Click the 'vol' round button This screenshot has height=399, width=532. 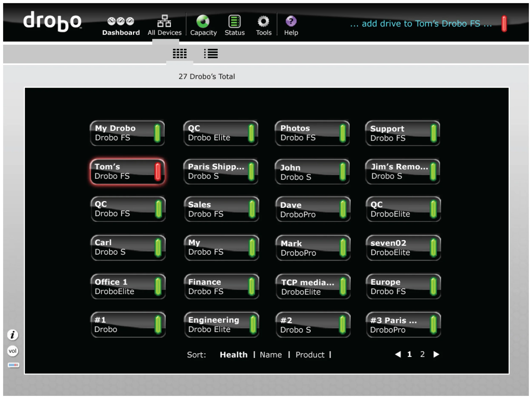(x=13, y=351)
